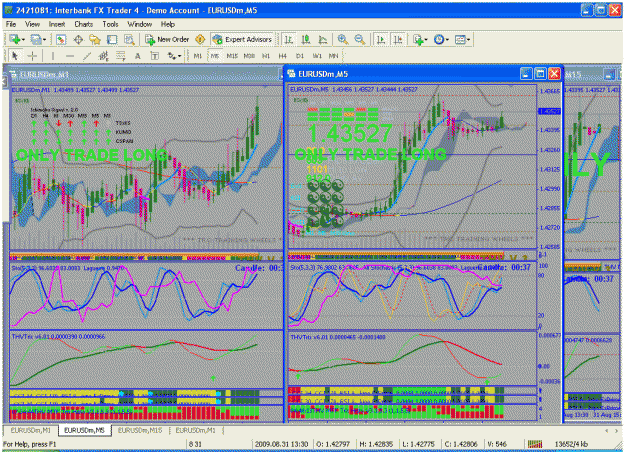
Task: Click the status bar date 2009.08.31 13:30
Action: click(281, 444)
